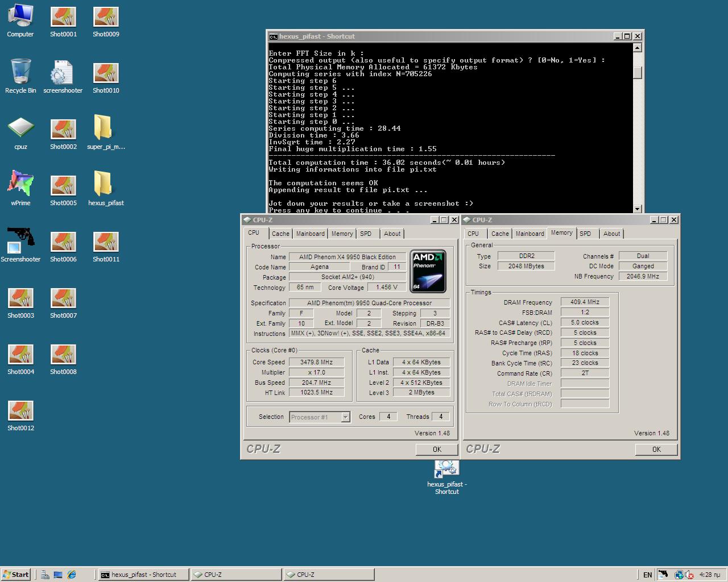Open Mainboard tab in right CPU-Z window
728x582 pixels.
tap(530, 234)
